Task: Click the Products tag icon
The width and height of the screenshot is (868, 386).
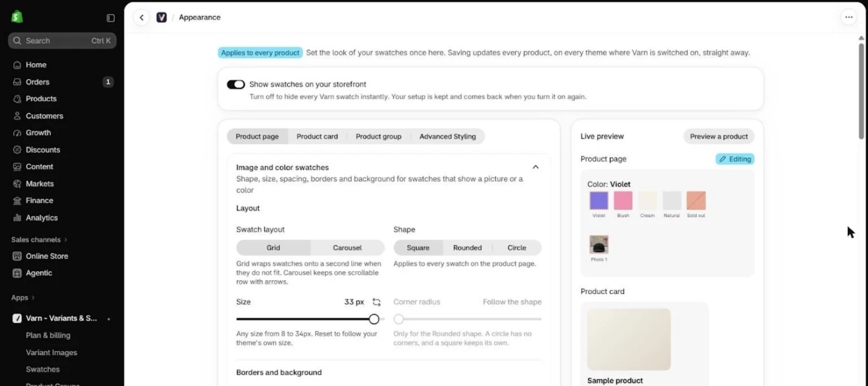Action: point(17,99)
